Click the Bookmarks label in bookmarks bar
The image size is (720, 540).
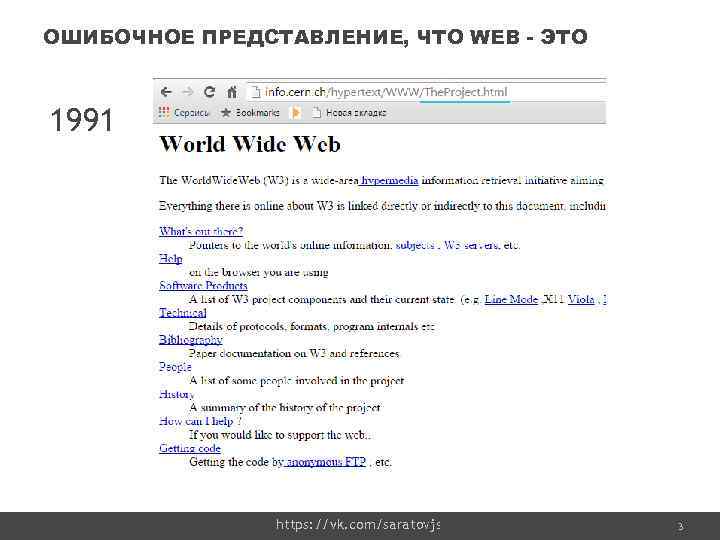[x=258, y=112]
